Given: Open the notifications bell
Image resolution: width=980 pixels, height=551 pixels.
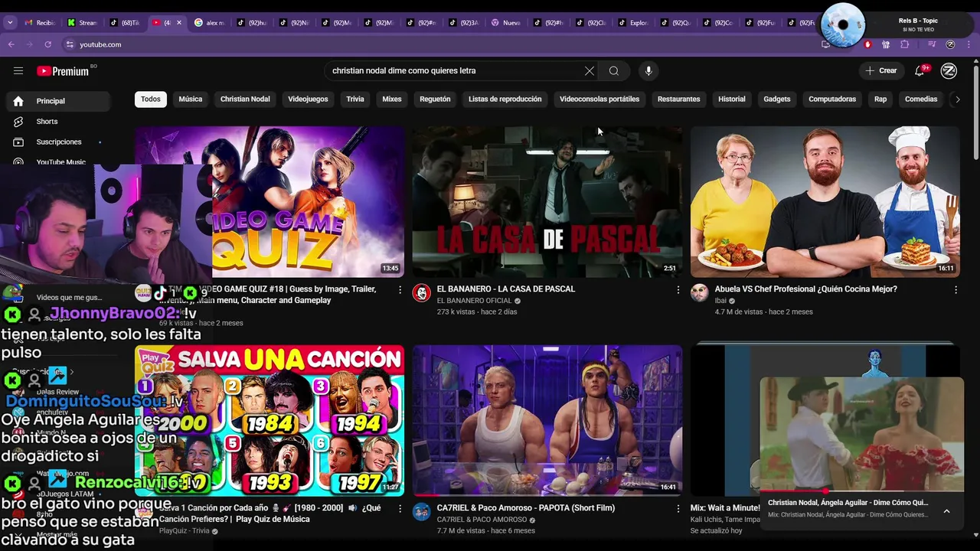Looking at the screenshot, I should pyautogui.click(x=920, y=70).
